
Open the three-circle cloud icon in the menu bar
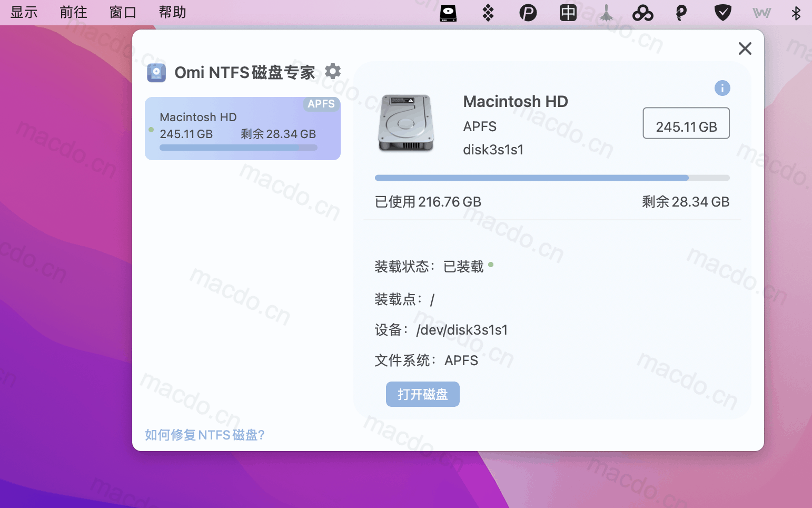(643, 13)
